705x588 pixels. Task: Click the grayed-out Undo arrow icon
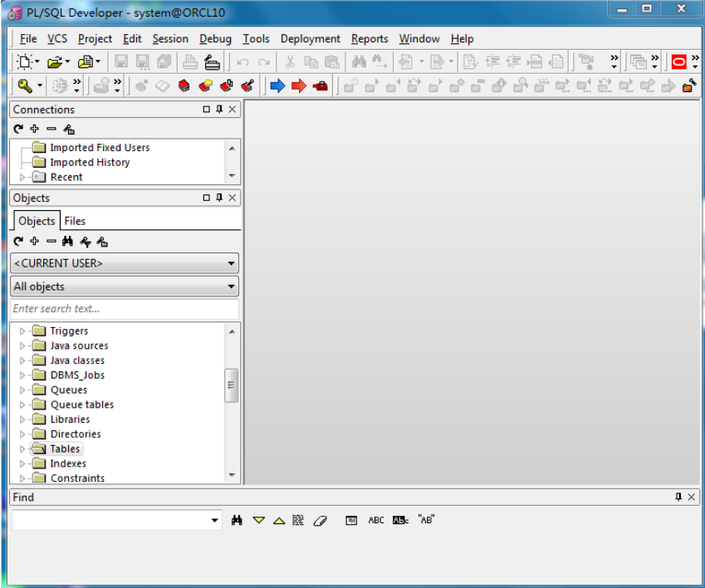pyautogui.click(x=242, y=62)
